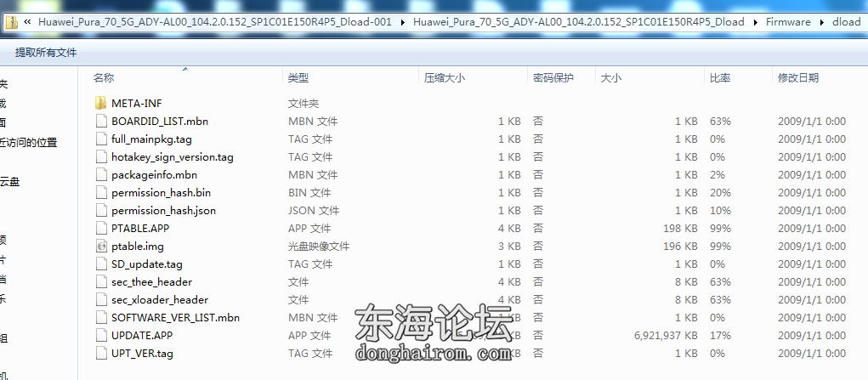868x380 pixels.
Task: Select the sec_xloader_header file name
Action: [x=160, y=300]
